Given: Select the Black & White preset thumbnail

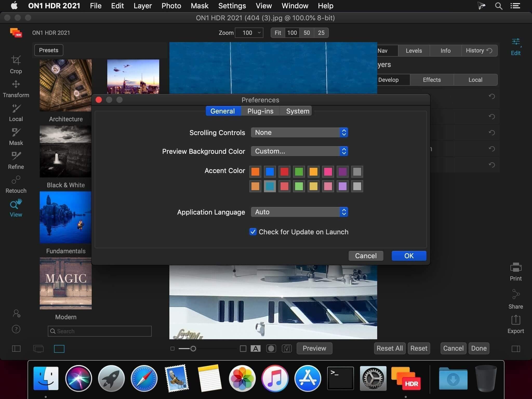Looking at the screenshot, I should point(65,151).
